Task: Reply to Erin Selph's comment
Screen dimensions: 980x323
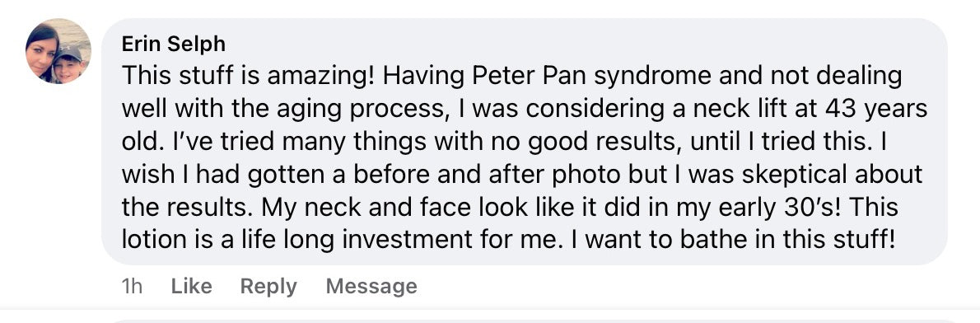Action: [268, 286]
